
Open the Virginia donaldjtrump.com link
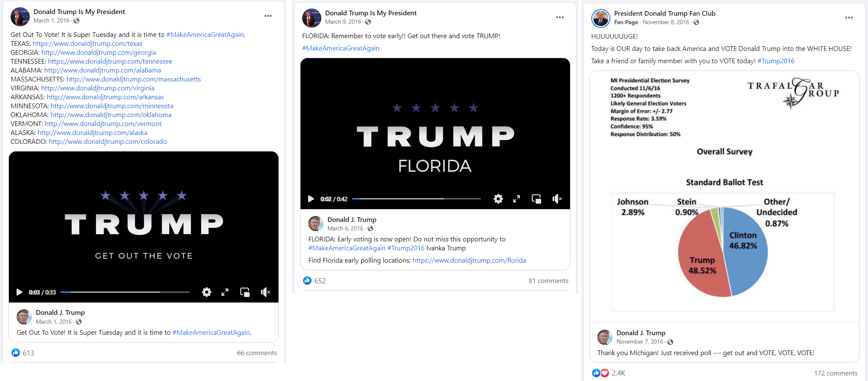coord(98,88)
